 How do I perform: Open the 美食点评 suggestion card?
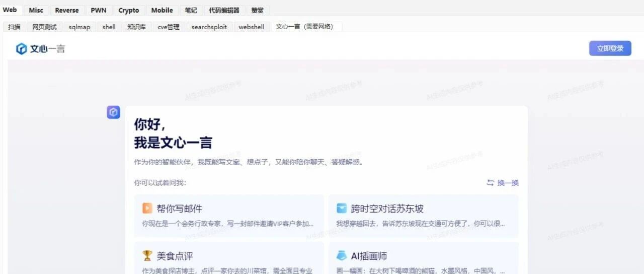point(229,258)
